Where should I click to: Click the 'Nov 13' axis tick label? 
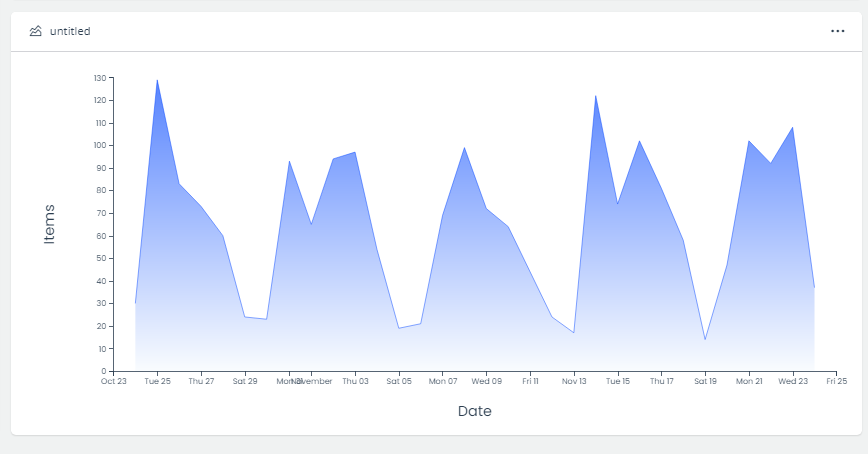[574, 381]
